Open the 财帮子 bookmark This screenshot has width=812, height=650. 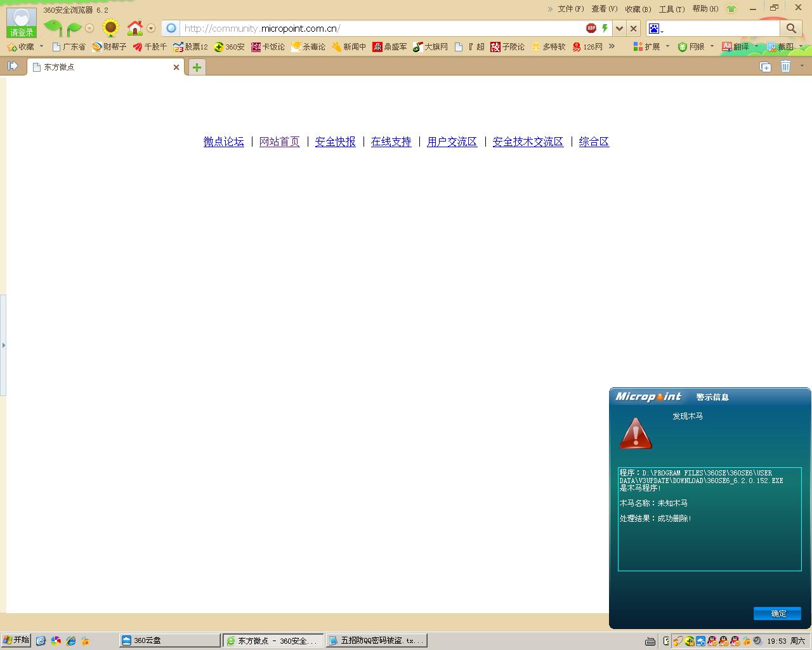pos(109,47)
